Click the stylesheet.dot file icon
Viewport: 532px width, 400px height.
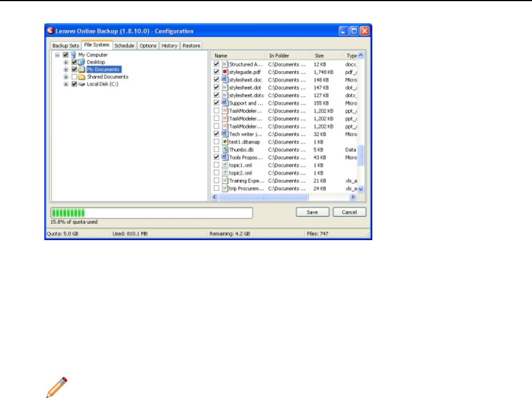coord(225,88)
